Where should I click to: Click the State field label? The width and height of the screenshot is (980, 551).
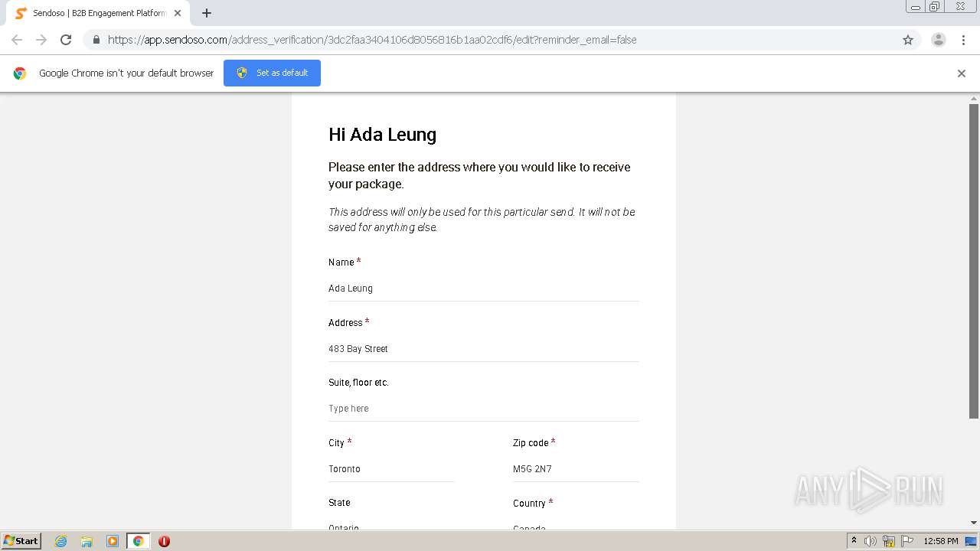pos(339,503)
